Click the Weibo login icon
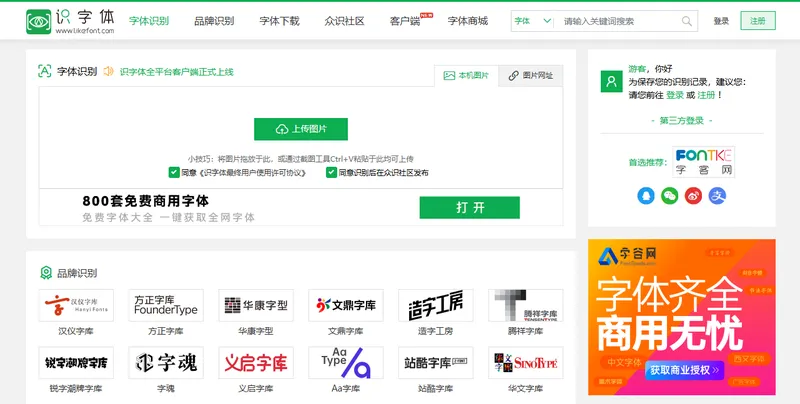This screenshot has width=800, height=404. coord(693,196)
